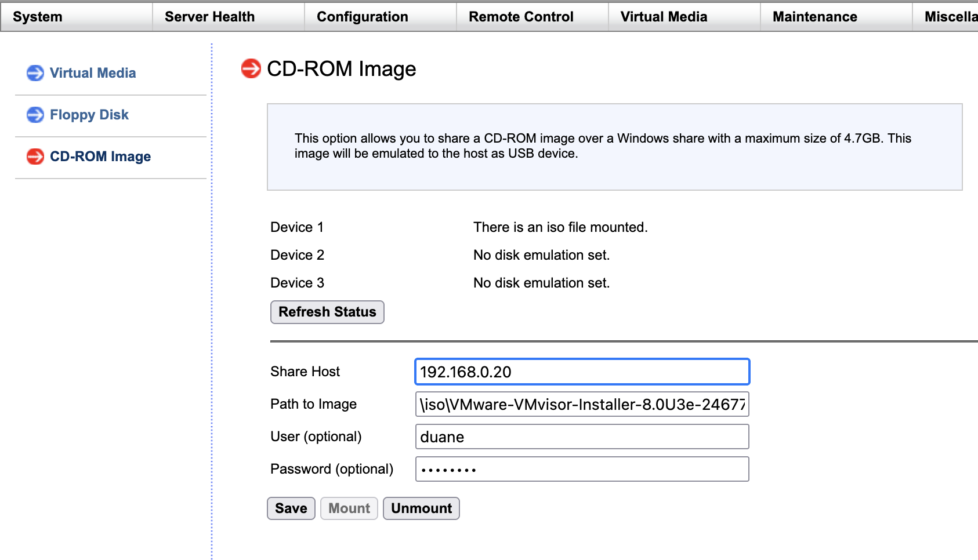Focus the Path to Image field
This screenshot has width=978, height=560.
click(x=582, y=405)
